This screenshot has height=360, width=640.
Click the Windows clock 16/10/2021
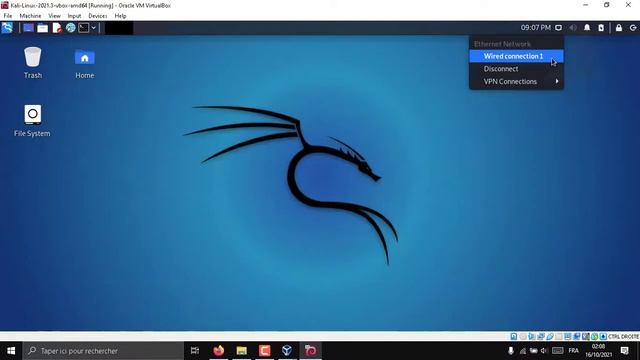598,351
